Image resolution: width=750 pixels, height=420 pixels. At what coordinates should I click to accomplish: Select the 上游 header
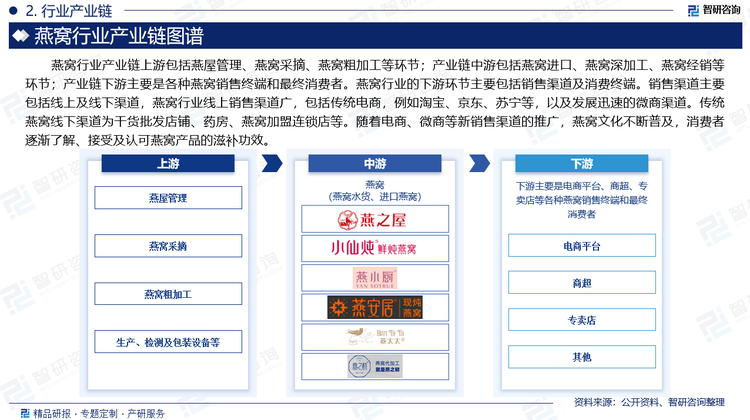click(168, 164)
